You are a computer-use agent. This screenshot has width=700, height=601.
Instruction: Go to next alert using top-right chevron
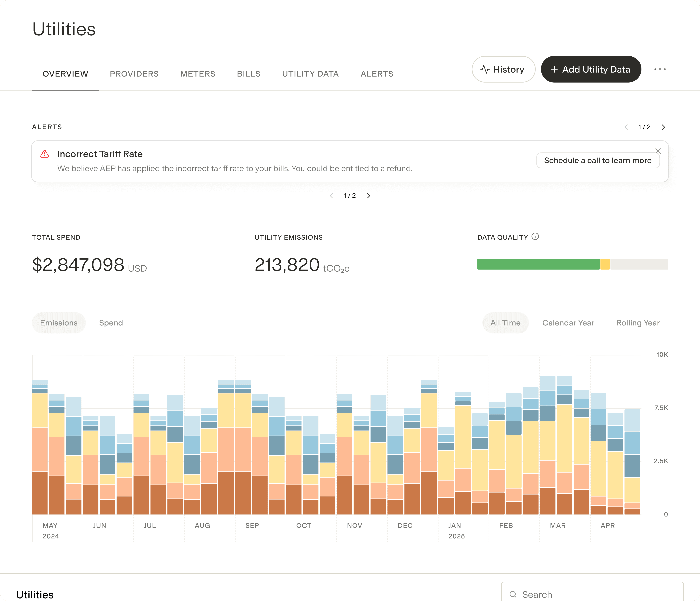663,127
